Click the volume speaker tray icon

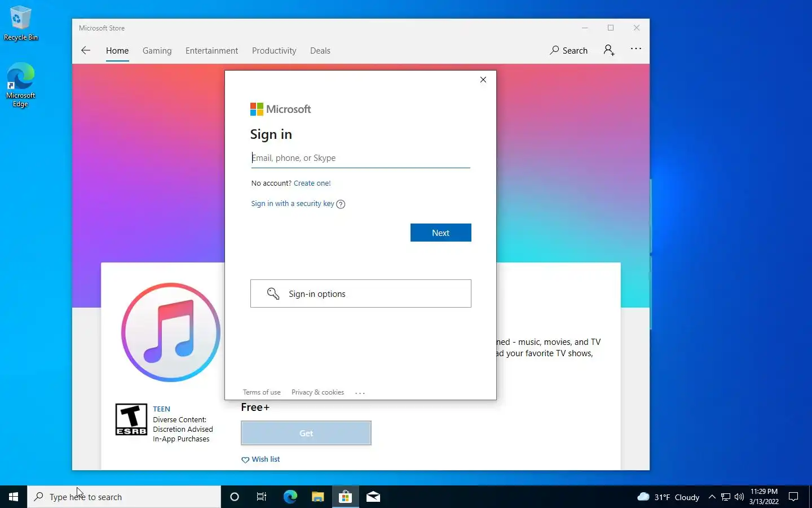click(739, 497)
